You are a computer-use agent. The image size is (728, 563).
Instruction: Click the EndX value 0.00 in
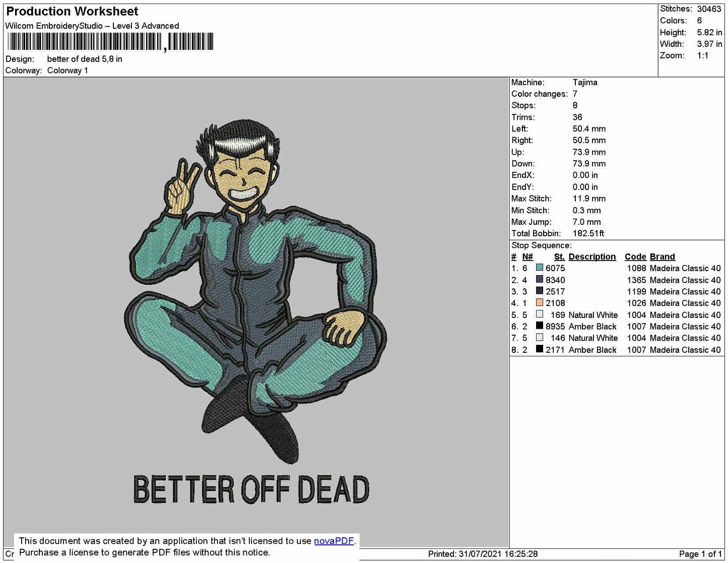(585, 175)
